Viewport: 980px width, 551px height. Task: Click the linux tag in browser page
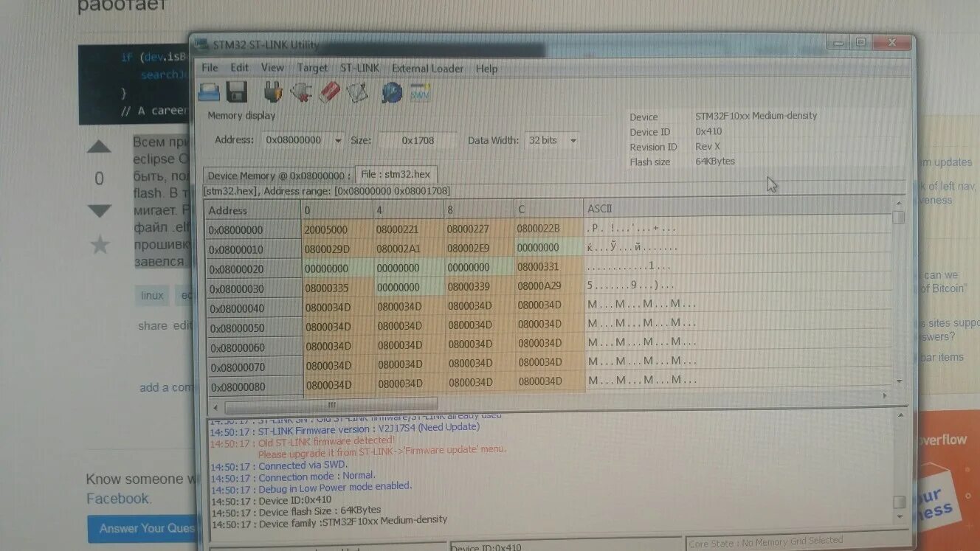152,295
